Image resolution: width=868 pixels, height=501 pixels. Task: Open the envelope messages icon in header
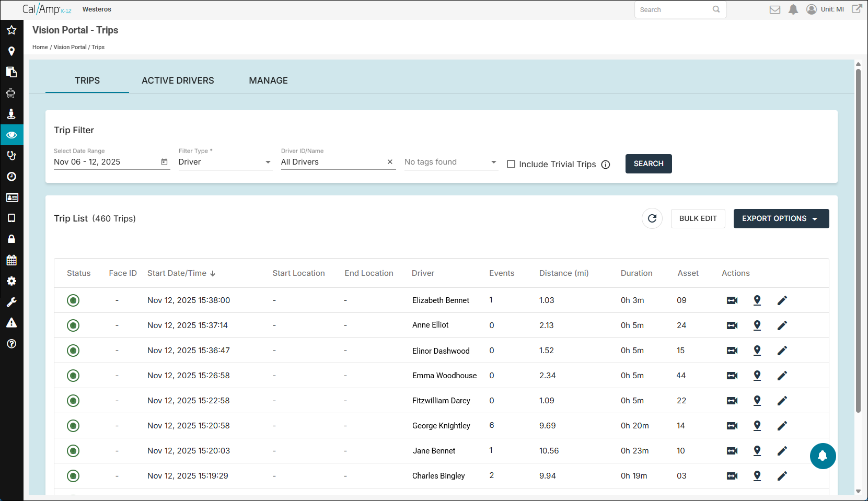point(775,9)
